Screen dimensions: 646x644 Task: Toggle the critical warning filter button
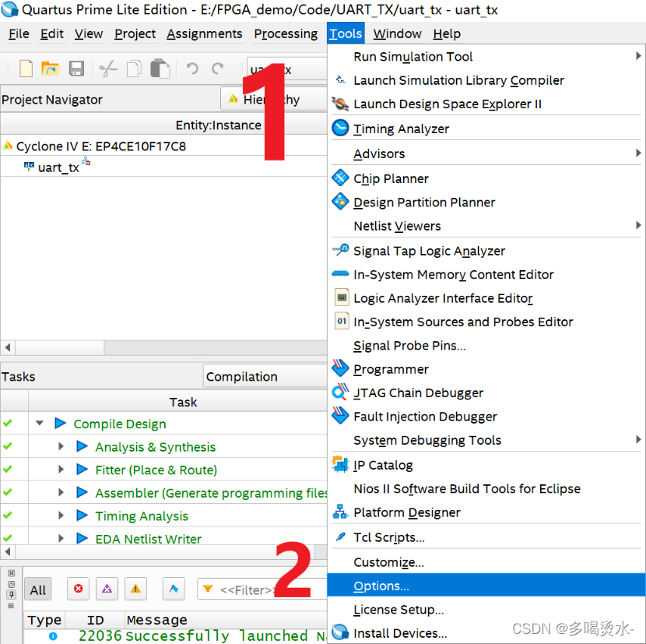pyautogui.click(x=107, y=589)
